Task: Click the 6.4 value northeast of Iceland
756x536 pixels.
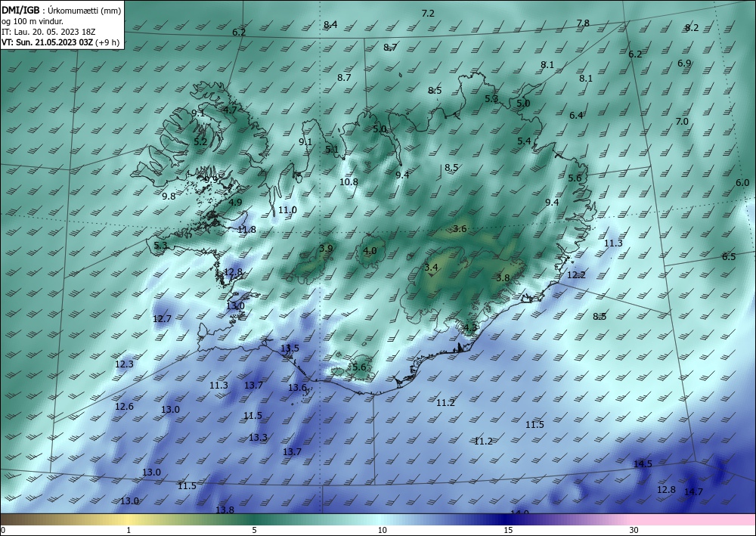Action: click(576, 115)
